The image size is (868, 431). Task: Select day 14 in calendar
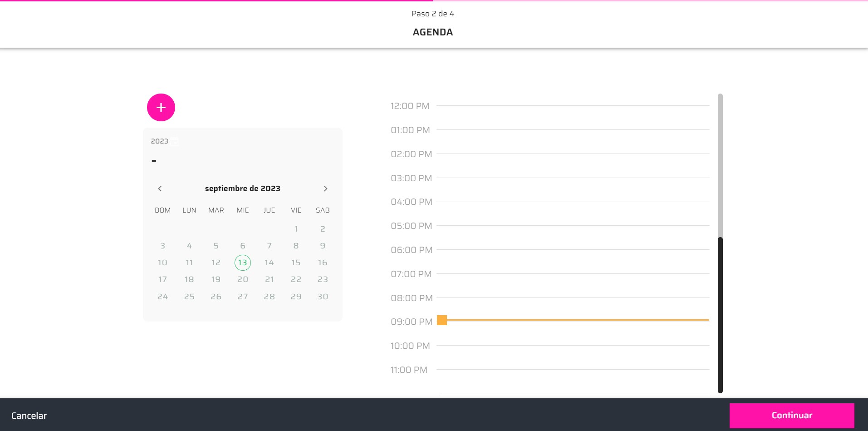(270, 263)
